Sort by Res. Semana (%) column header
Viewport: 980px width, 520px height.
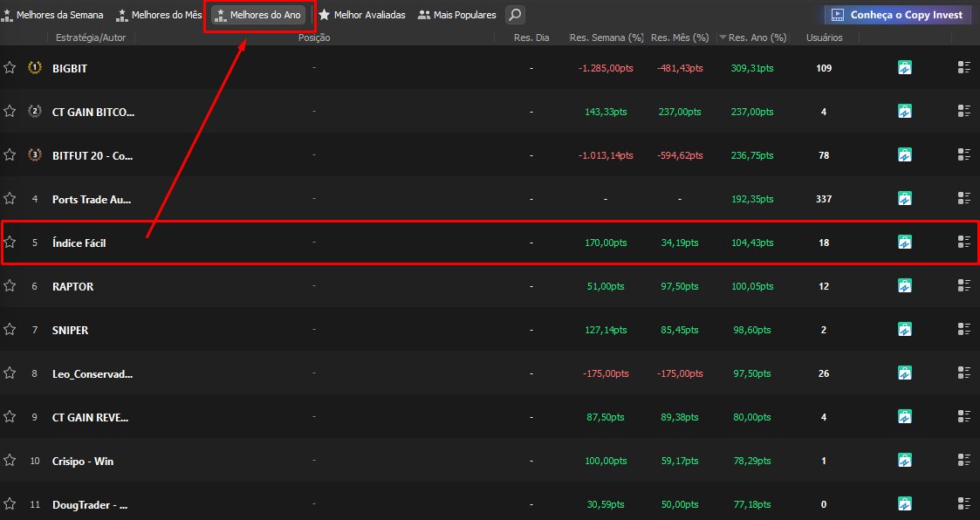[x=607, y=38]
